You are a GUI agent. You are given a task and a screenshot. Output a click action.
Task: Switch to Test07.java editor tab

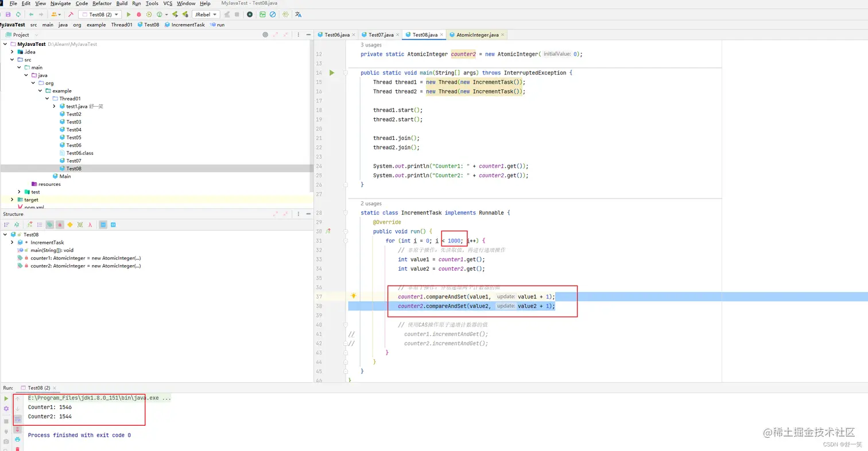tap(381, 35)
